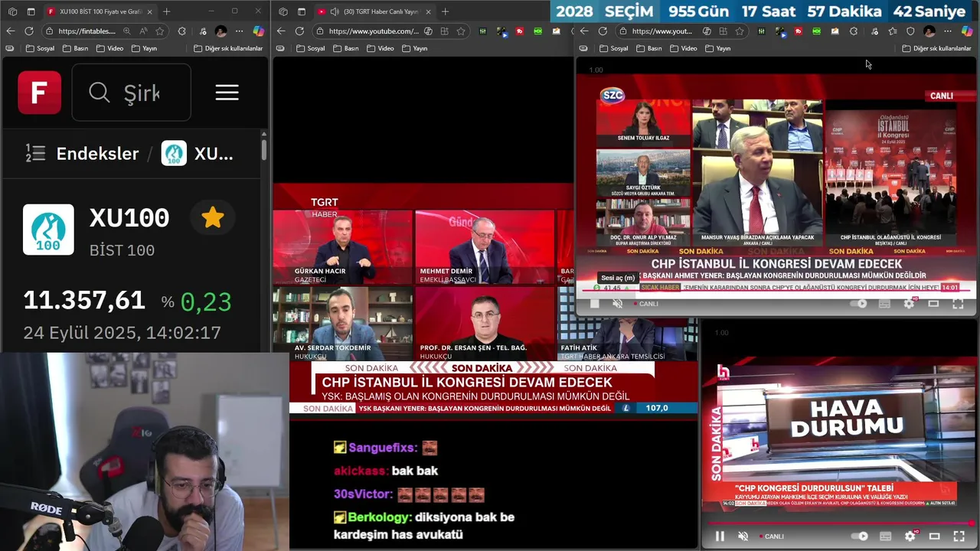980x551 pixels.
Task: Open the Endeksler breadcrumb link
Action: click(97, 153)
